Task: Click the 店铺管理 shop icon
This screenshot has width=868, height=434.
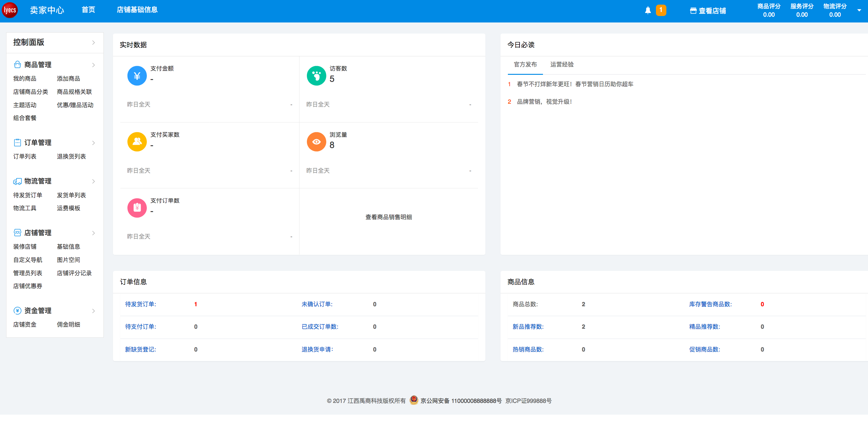Action: 17,233
